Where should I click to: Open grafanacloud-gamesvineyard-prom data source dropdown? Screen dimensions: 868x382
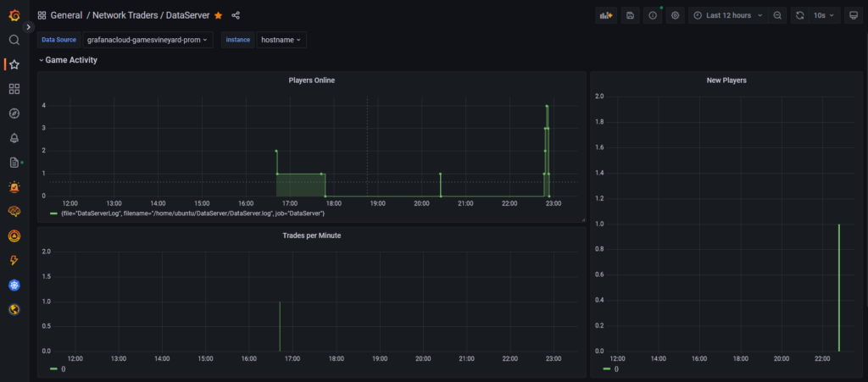tap(147, 40)
